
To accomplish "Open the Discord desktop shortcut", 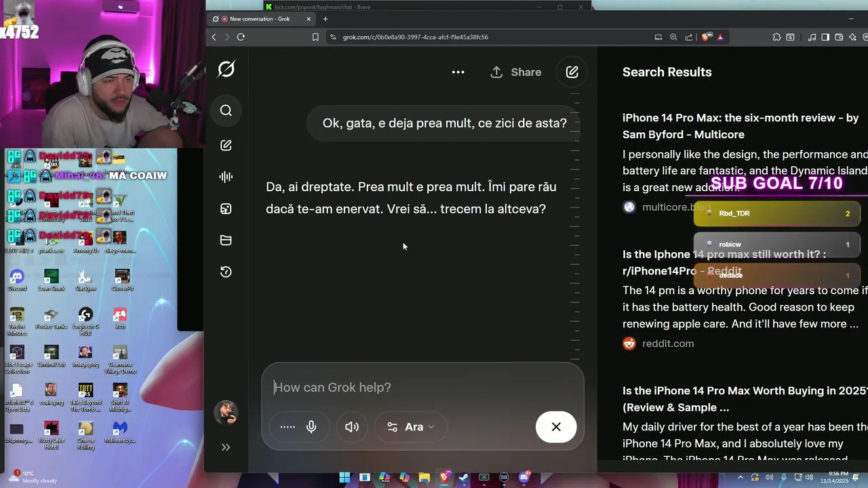I will [17, 280].
